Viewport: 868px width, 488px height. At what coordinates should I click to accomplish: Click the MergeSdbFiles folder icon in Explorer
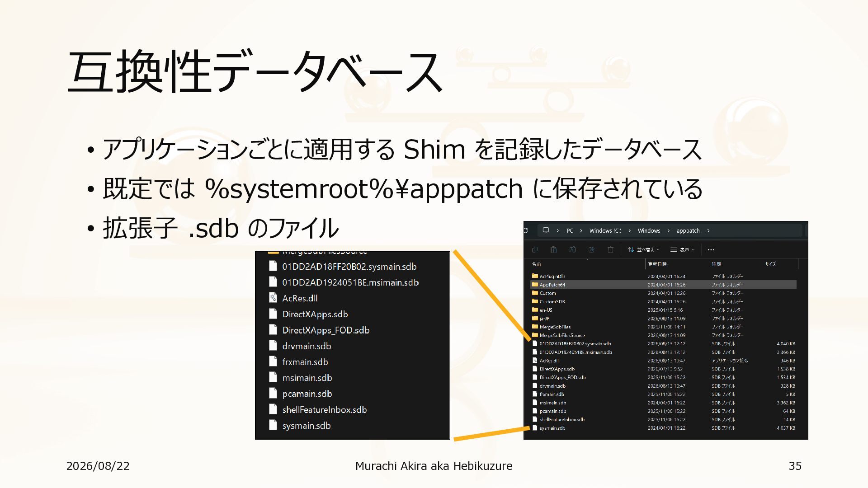(535, 327)
